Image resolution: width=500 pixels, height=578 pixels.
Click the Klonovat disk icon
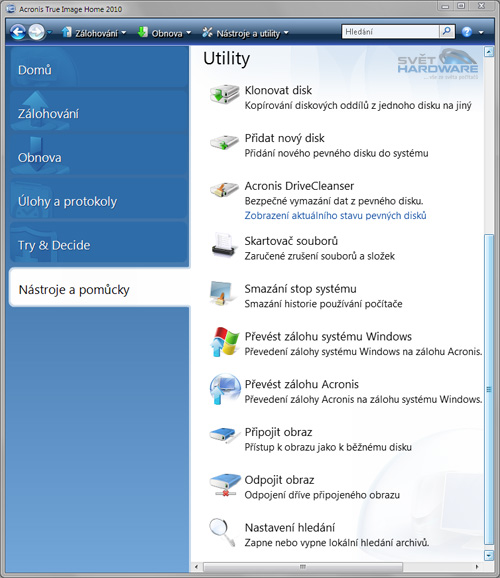click(224, 94)
